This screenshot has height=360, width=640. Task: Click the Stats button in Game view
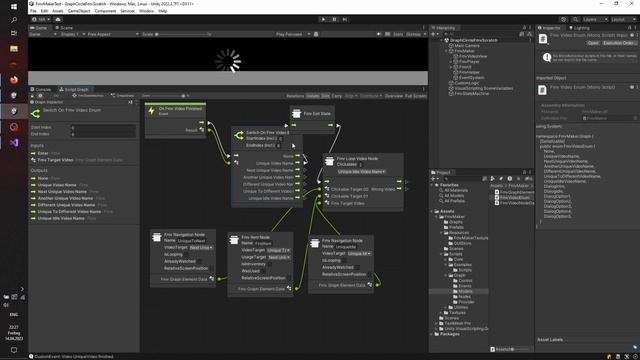coord(398,34)
